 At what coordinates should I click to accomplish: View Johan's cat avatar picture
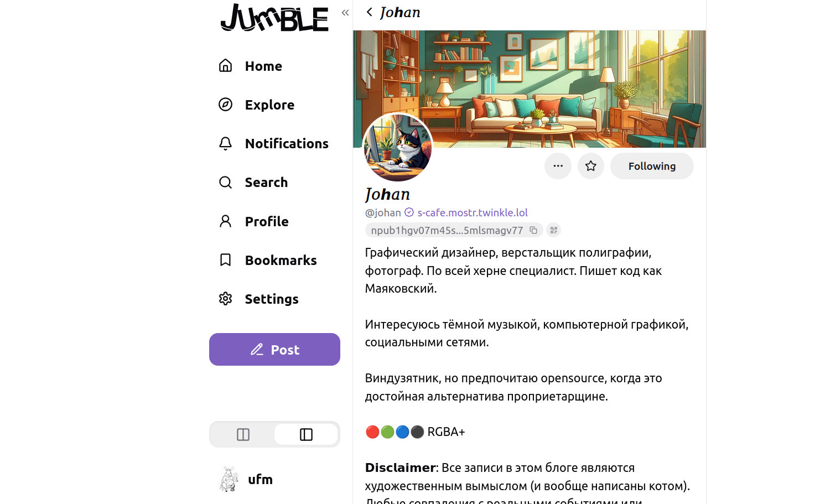(397, 147)
